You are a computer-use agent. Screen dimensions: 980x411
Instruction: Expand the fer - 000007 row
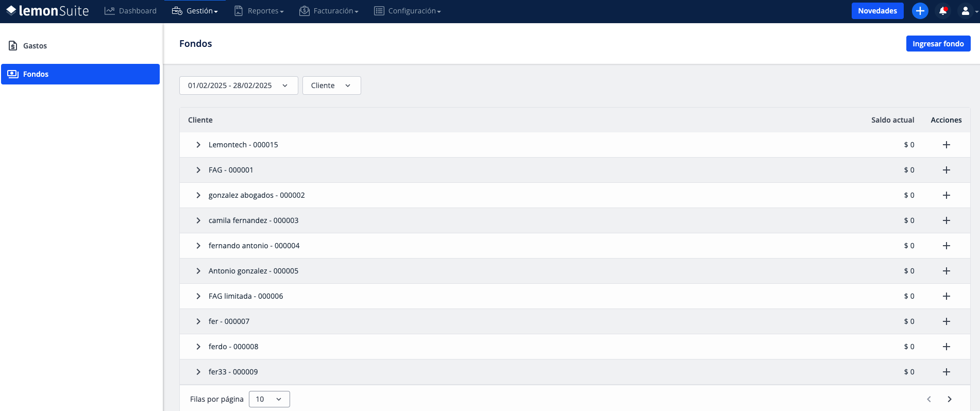pyautogui.click(x=198, y=321)
